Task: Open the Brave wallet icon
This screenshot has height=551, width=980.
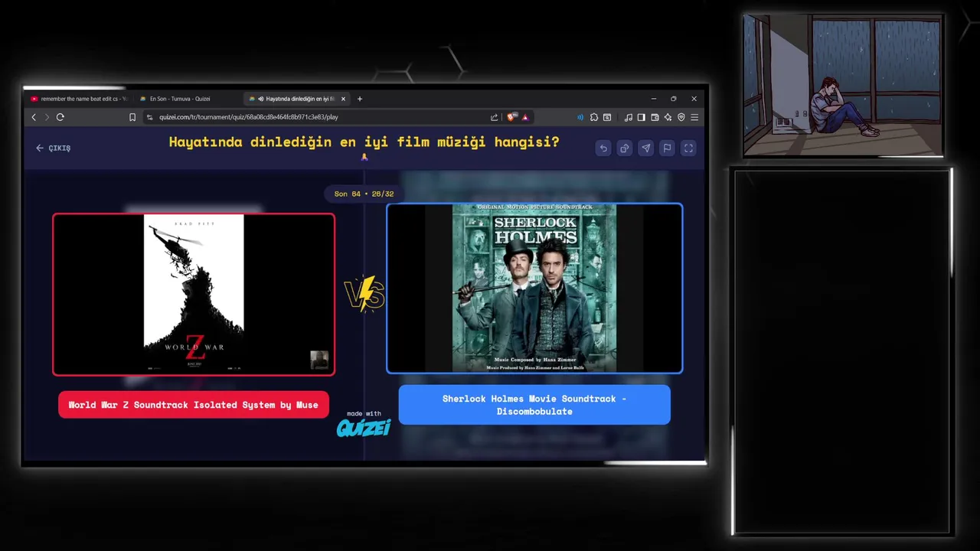Action: coord(655,117)
